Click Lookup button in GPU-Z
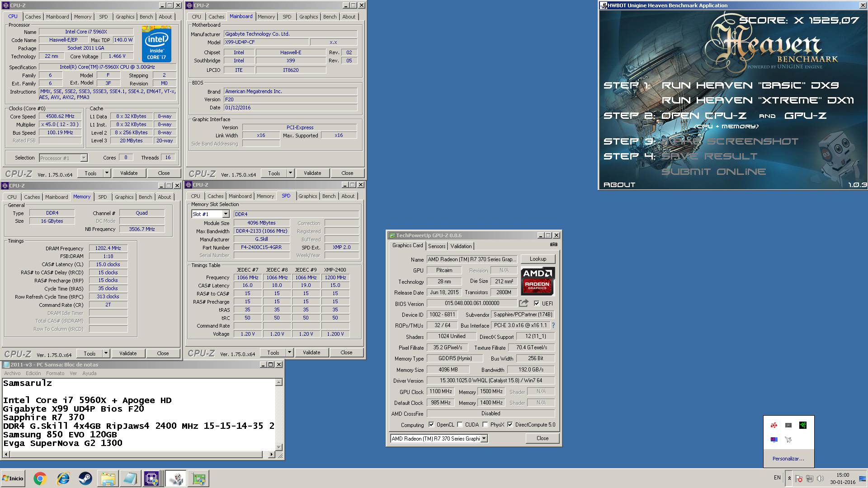 [x=538, y=259]
